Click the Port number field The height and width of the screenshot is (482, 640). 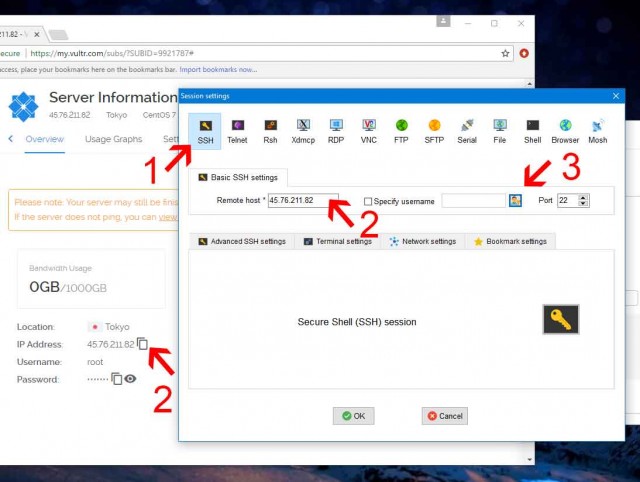click(x=568, y=200)
